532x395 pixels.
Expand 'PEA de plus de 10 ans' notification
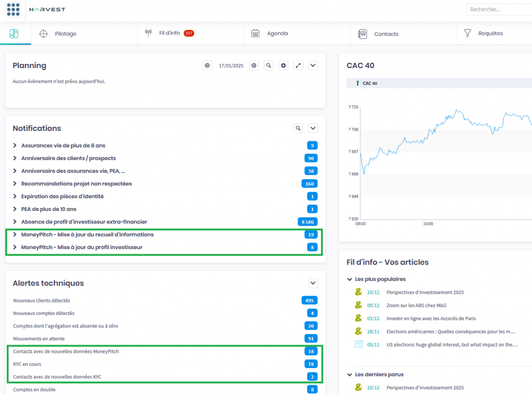[16, 209]
